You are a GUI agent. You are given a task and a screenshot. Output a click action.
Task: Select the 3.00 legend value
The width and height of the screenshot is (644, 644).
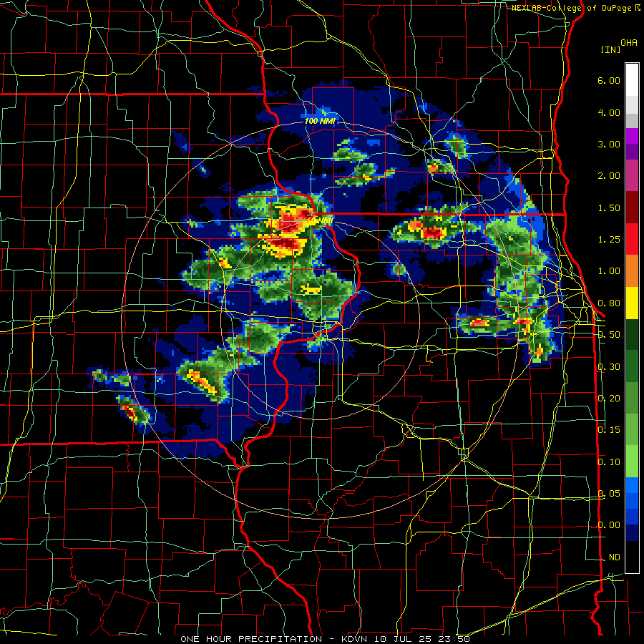tap(609, 144)
